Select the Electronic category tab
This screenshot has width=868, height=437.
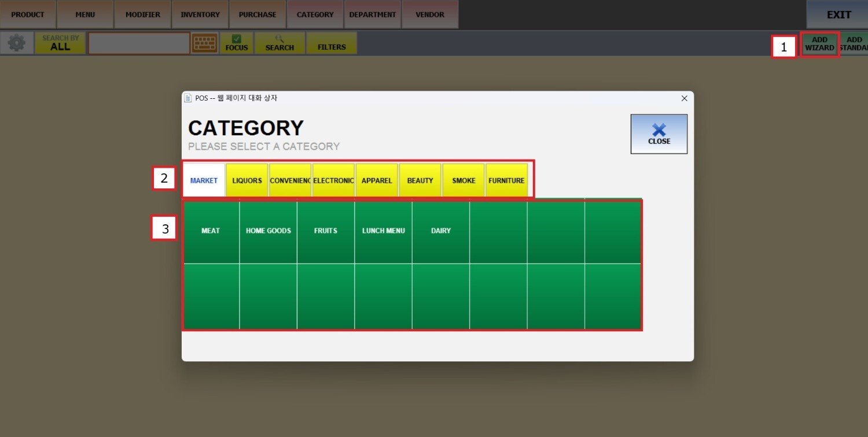point(333,180)
